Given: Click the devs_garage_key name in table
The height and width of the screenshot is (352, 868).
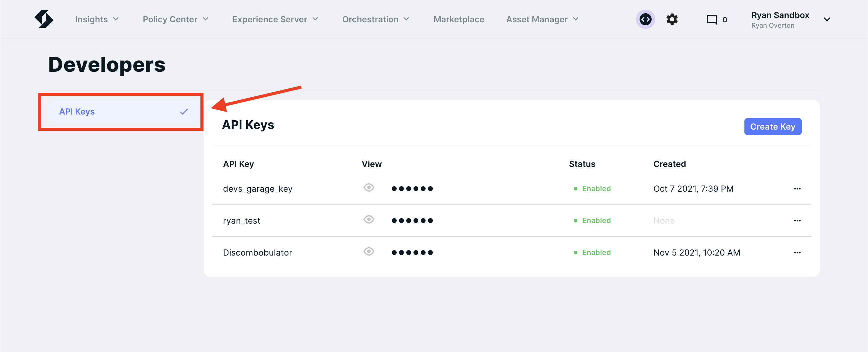Looking at the screenshot, I should (x=257, y=189).
